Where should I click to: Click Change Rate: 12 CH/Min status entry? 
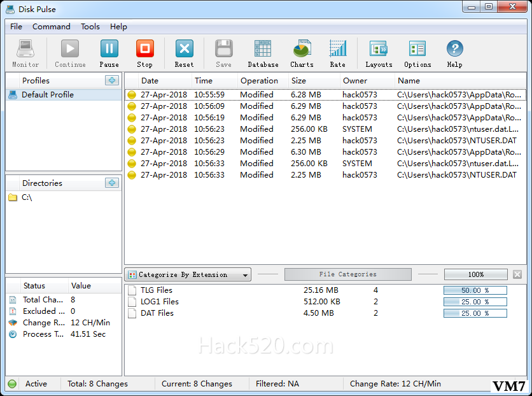tap(395, 384)
